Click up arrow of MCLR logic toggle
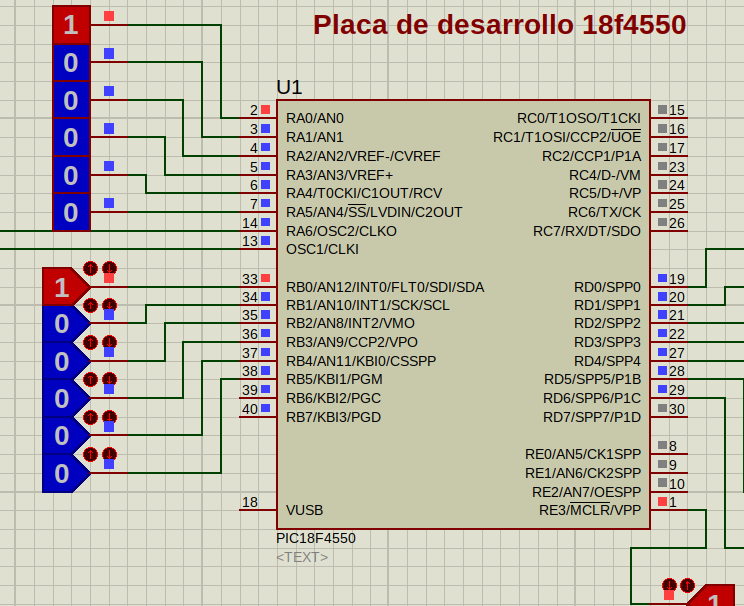This screenshot has height=606, width=744. click(x=687, y=585)
